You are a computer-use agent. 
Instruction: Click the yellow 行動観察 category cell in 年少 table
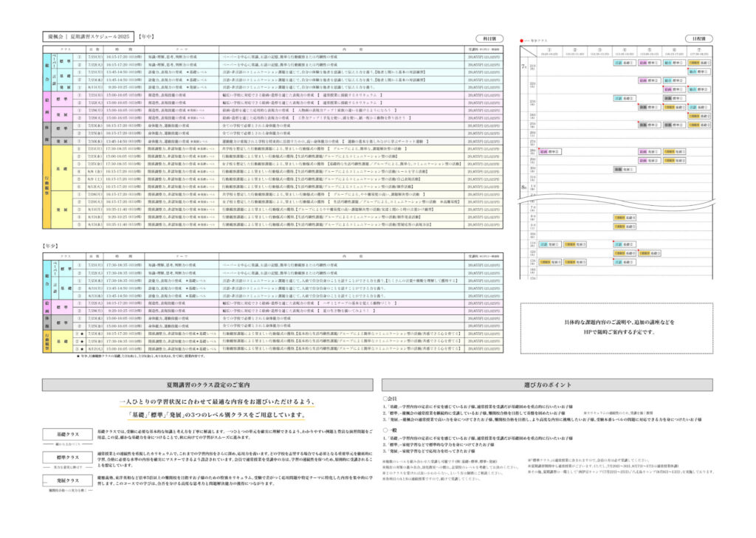click(47, 341)
